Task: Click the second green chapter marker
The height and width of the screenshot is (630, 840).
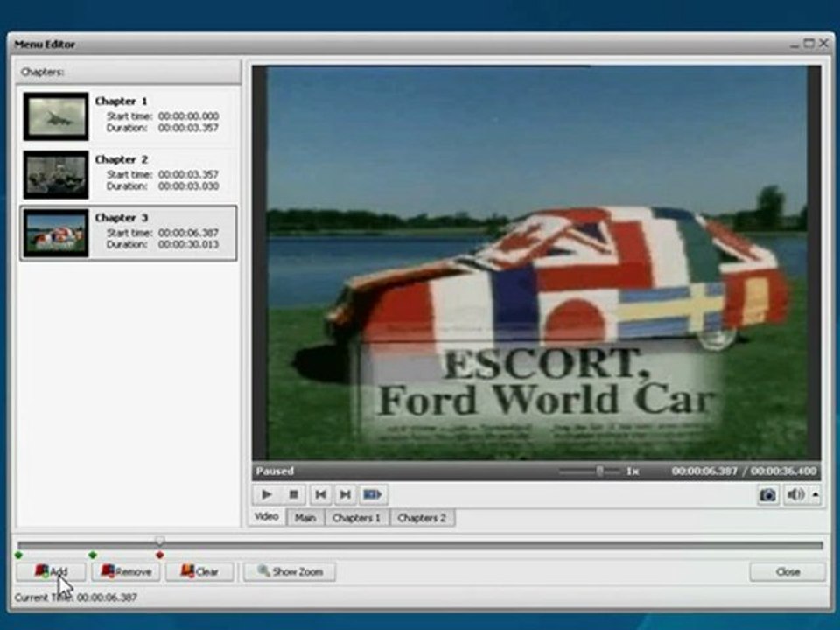Action: 93,555
